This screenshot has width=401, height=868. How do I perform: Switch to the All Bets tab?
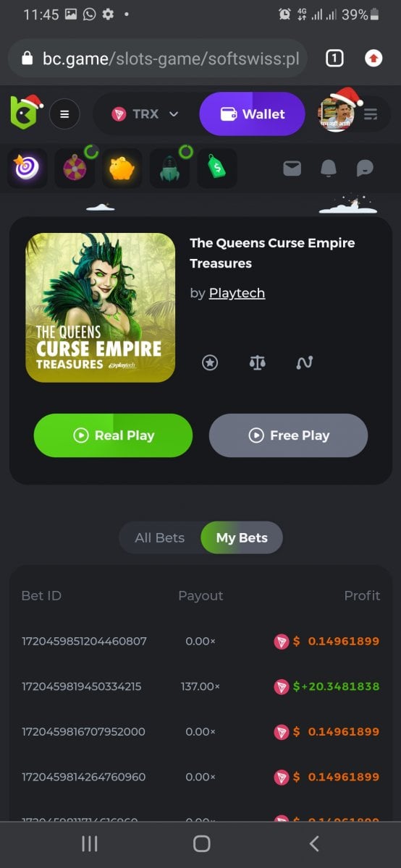click(160, 537)
